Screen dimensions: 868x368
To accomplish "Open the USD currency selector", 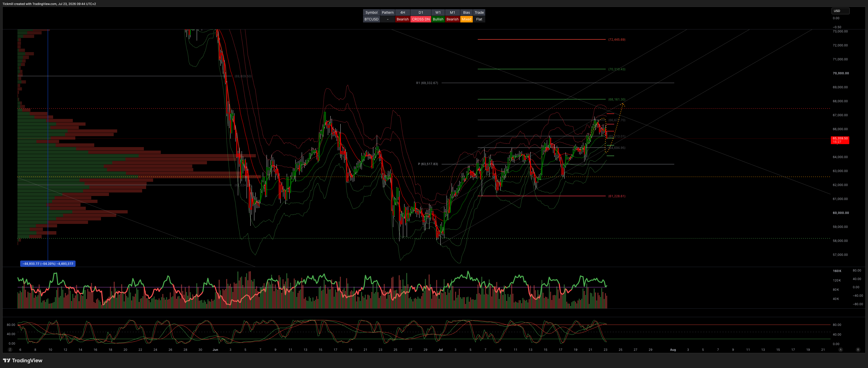I will (840, 11).
